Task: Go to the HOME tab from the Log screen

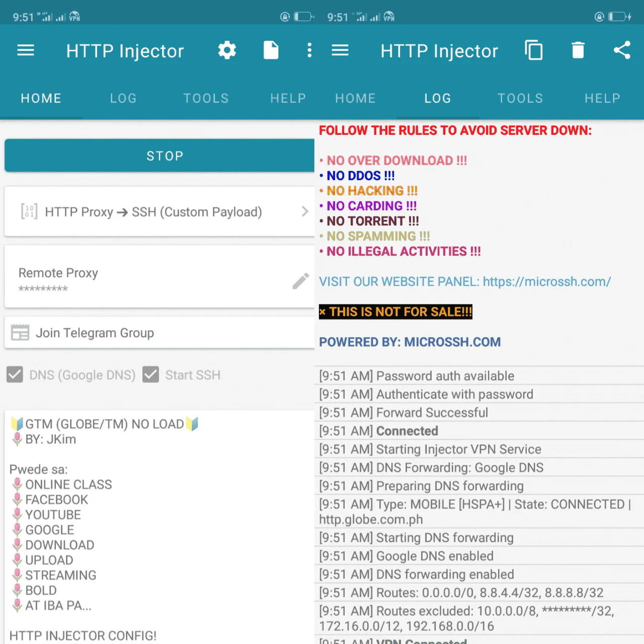Action: pyautogui.click(x=356, y=98)
